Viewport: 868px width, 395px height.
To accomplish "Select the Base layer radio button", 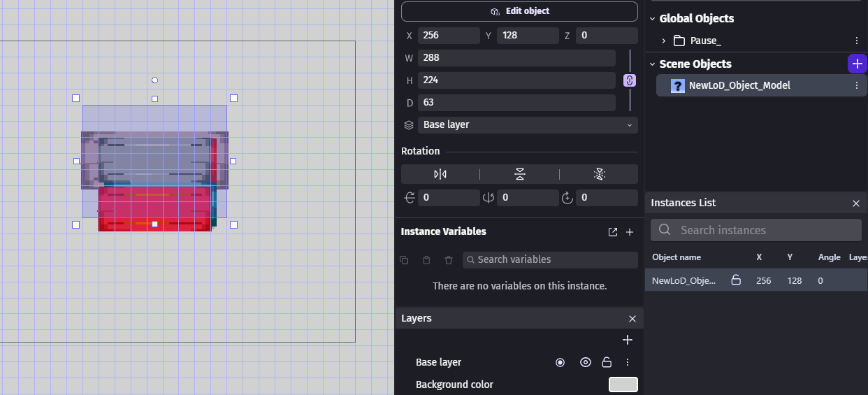I will click(x=560, y=362).
